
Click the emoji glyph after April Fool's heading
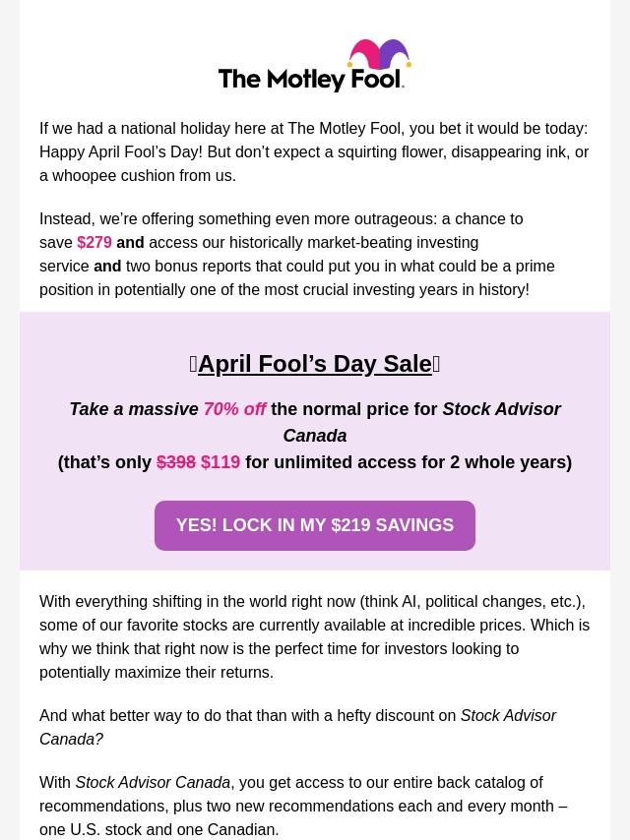coord(436,364)
